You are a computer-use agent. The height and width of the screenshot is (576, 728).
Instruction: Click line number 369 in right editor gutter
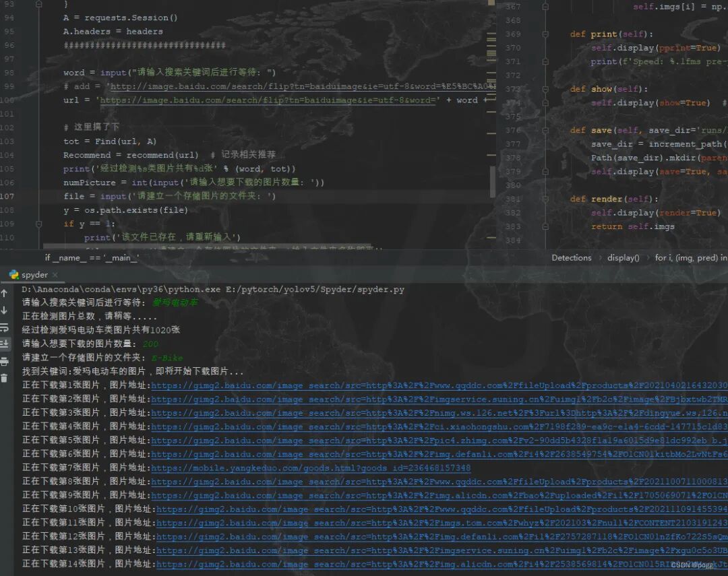point(513,34)
